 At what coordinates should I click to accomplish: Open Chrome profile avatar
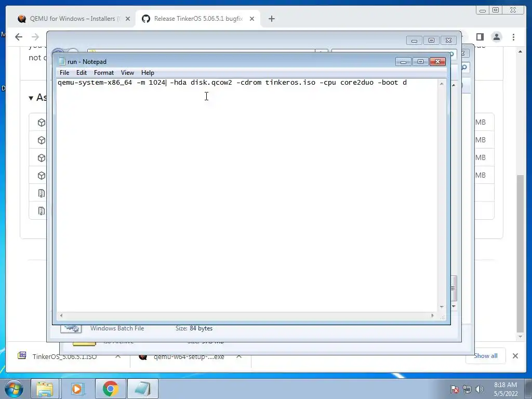coord(496,37)
